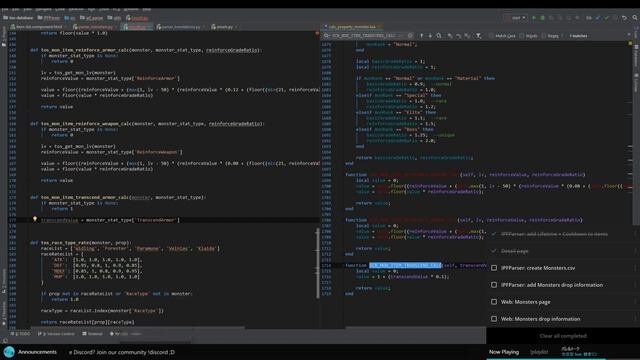Click the find history magnifier icon

point(327,36)
